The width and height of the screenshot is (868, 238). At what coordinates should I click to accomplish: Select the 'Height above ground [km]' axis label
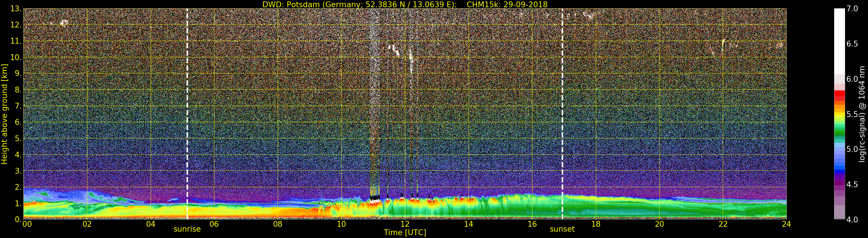point(4,114)
